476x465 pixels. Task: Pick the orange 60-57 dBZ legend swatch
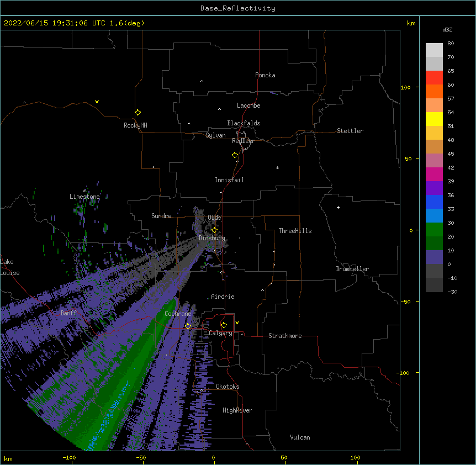pyautogui.click(x=434, y=91)
